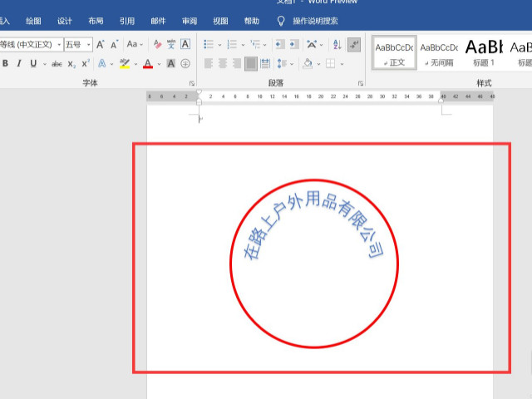Viewport: 532px width, 399px height.
Task: Apply the 正文 style
Action: (x=394, y=53)
